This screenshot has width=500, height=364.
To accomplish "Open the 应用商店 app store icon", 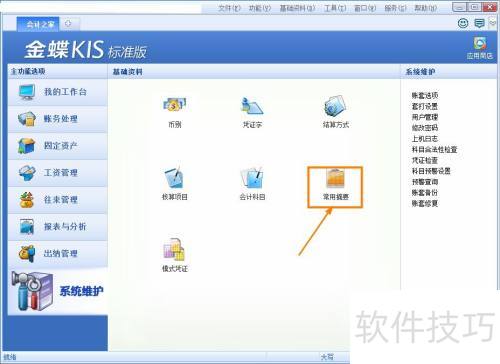I will coord(480,48).
